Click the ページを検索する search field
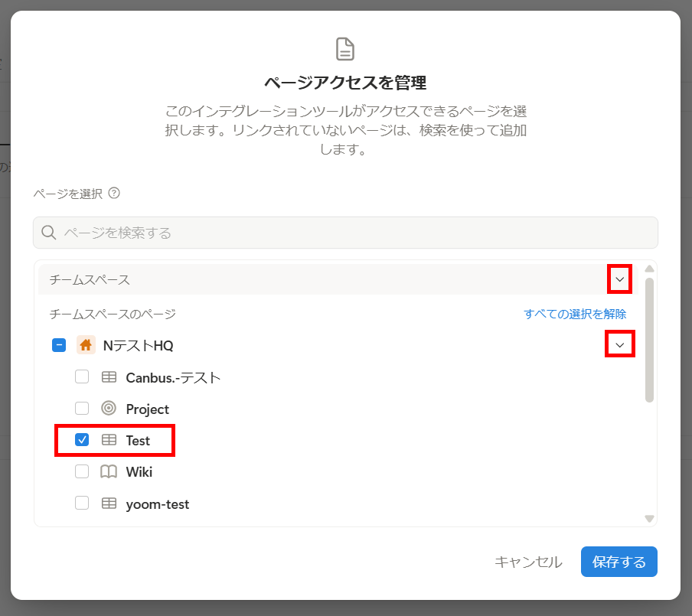 [x=345, y=233]
